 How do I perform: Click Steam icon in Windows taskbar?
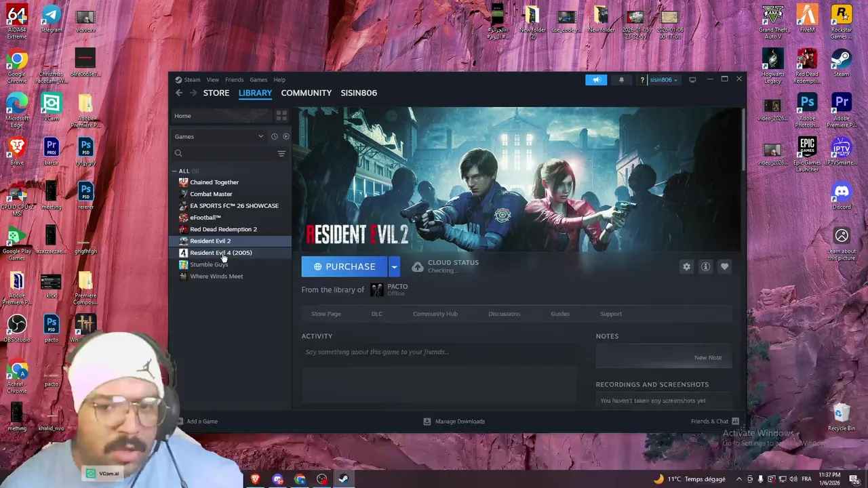[344, 479]
